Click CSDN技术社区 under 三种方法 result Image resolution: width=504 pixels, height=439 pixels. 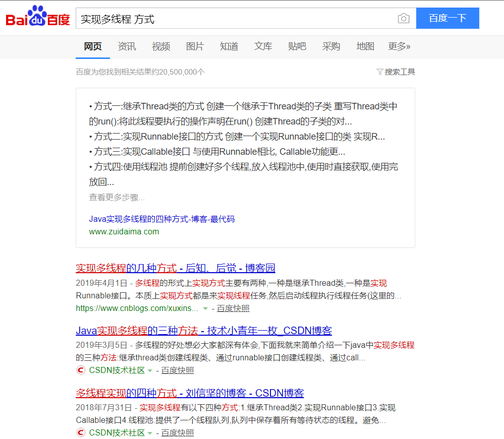(x=117, y=370)
